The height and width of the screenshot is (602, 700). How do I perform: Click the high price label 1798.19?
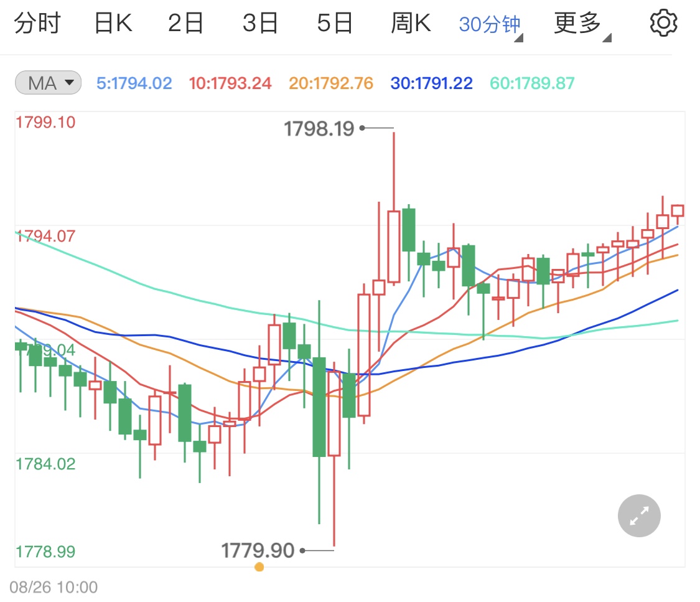pos(319,129)
